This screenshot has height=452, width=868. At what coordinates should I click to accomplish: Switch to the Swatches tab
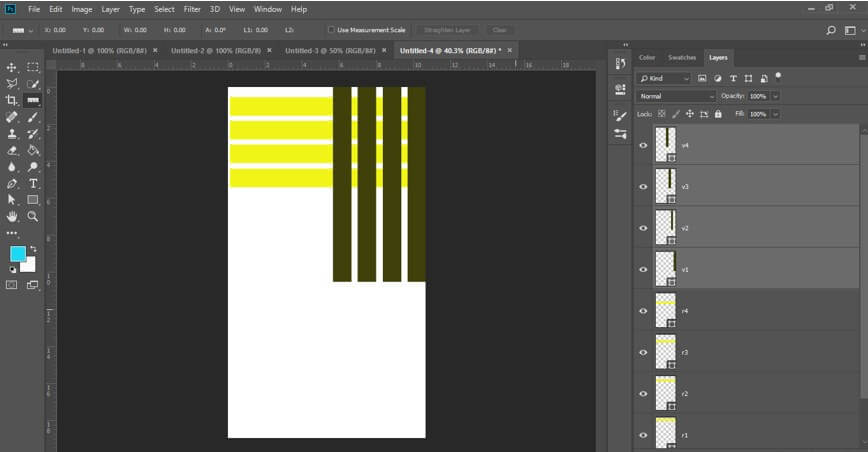(682, 58)
